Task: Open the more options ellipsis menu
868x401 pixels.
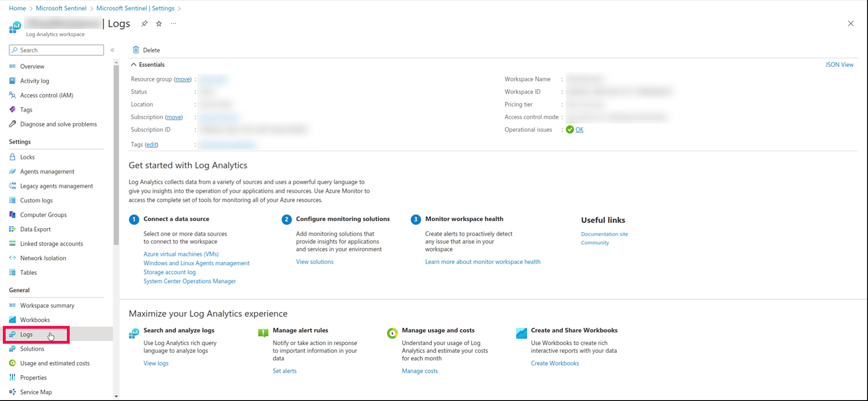Action: tap(174, 23)
